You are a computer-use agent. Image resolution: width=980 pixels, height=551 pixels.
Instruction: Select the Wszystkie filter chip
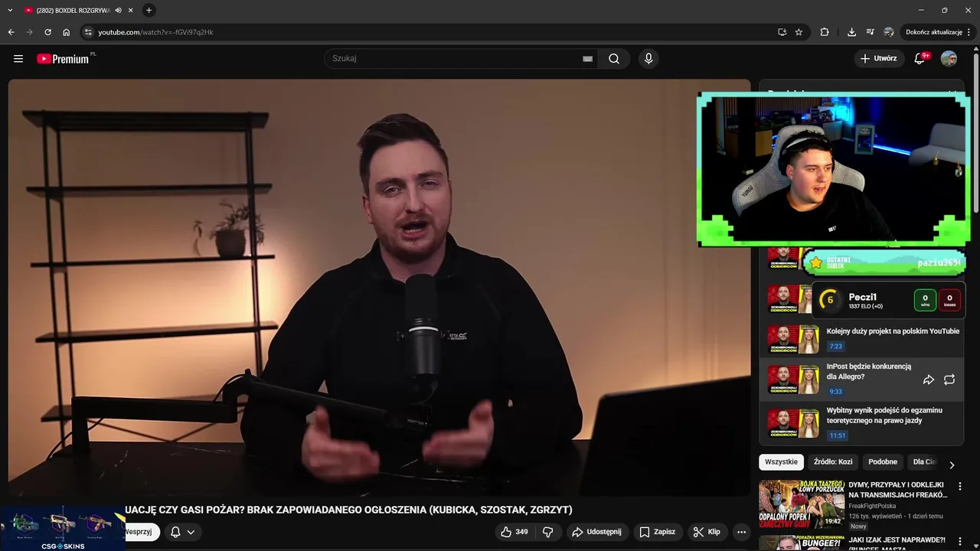[781, 462]
